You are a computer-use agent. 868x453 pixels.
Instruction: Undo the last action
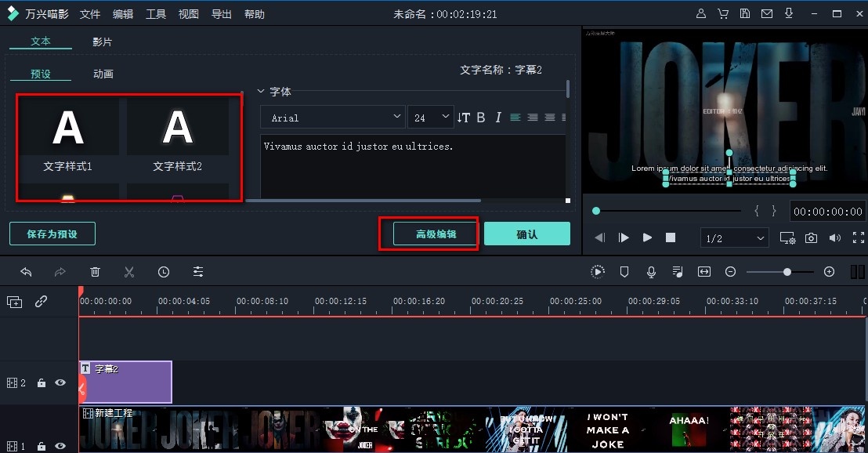(26, 271)
